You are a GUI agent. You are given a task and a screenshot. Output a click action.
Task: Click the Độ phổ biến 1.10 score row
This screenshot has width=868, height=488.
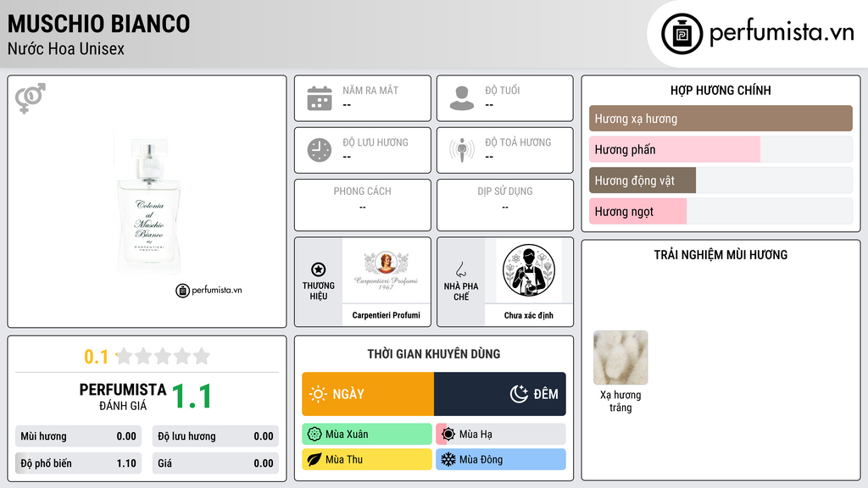coord(79,463)
